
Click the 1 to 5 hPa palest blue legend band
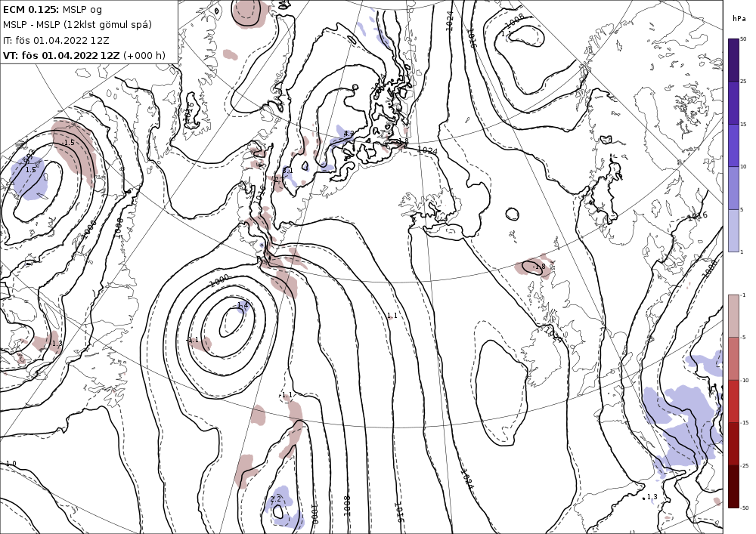point(733,230)
